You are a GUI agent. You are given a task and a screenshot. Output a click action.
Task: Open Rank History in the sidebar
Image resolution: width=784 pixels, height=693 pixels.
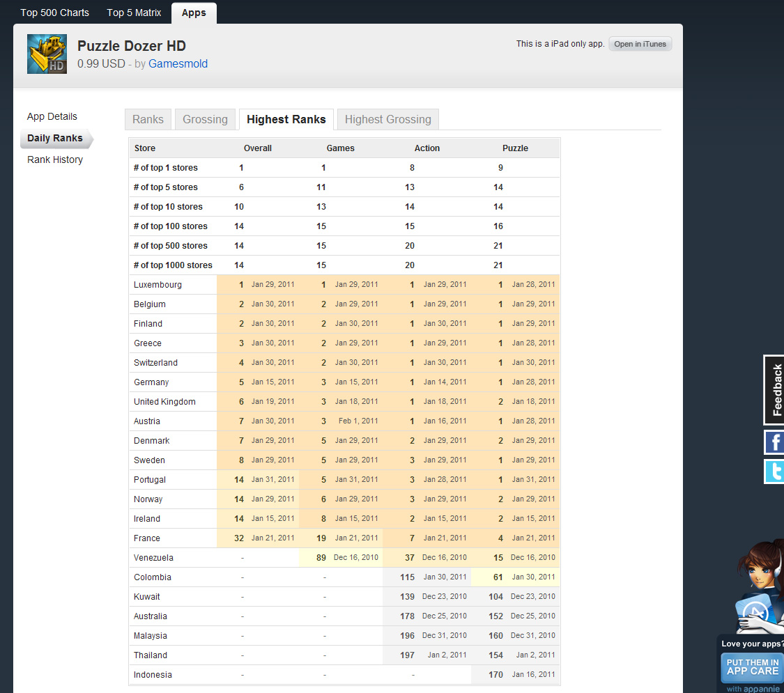[55, 160]
